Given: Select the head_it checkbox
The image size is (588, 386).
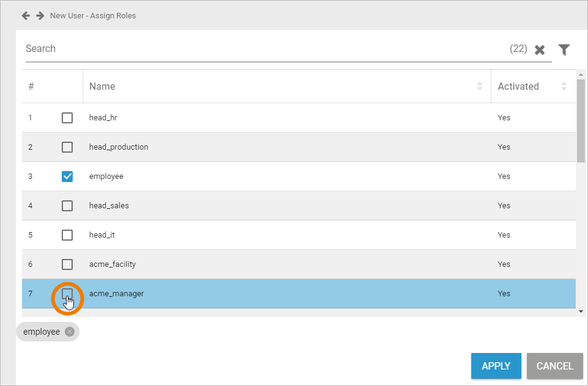Looking at the screenshot, I should pos(67,235).
